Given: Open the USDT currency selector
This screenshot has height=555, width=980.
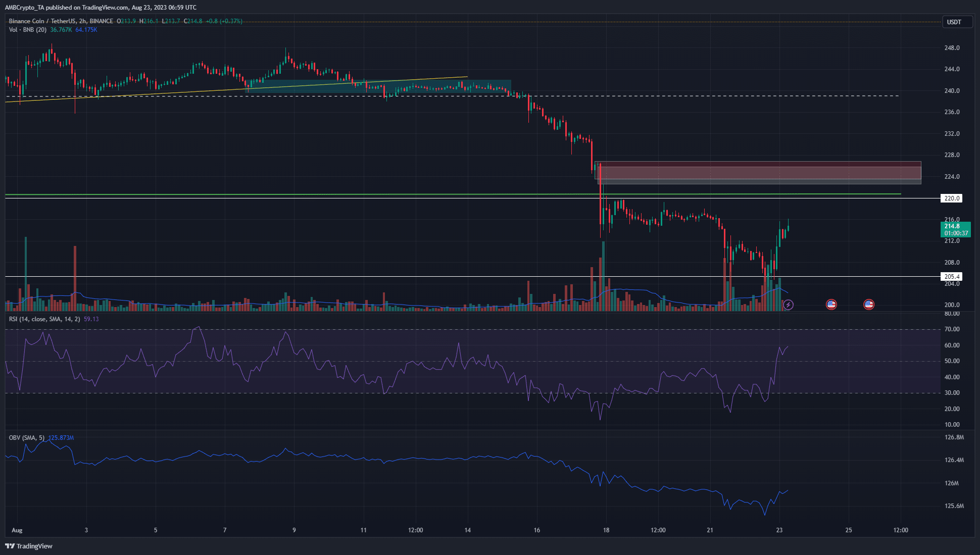Looking at the screenshot, I should click(957, 22).
